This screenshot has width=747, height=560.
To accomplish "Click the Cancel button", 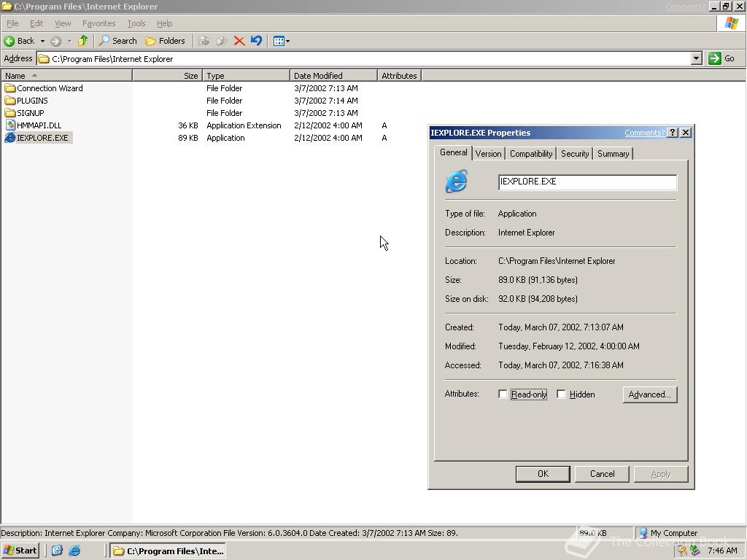I will [x=602, y=474].
